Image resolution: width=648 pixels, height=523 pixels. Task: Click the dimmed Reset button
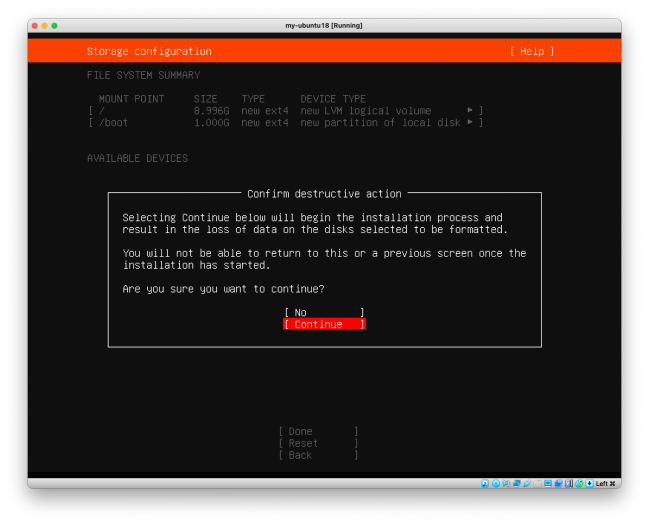[318, 443]
